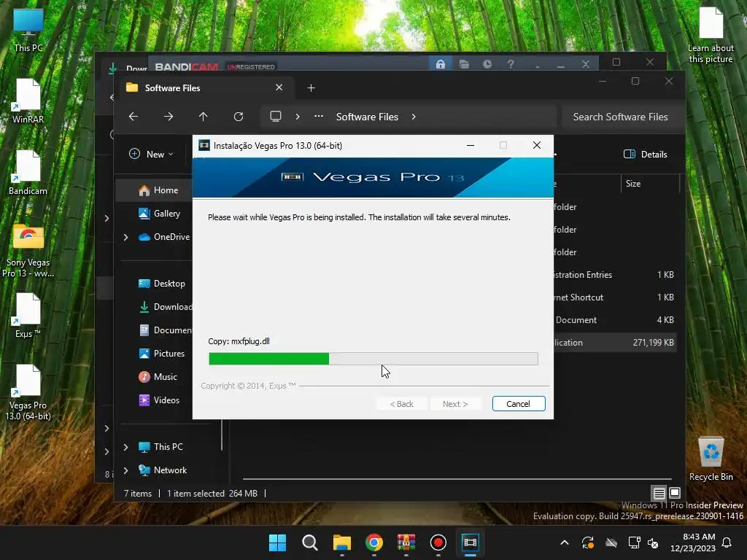
Task: Select the Software Files tab
Action: click(205, 88)
